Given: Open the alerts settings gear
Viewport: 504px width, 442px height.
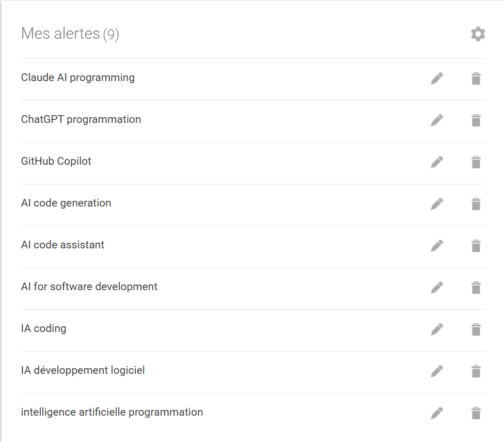Looking at the screenshot, I should (478, 34).
